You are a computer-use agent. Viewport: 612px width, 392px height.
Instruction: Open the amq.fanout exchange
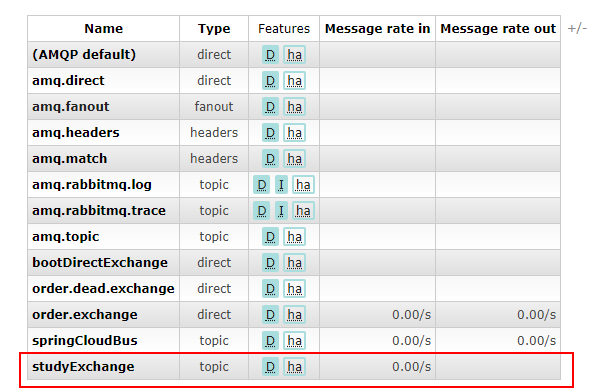71,107
